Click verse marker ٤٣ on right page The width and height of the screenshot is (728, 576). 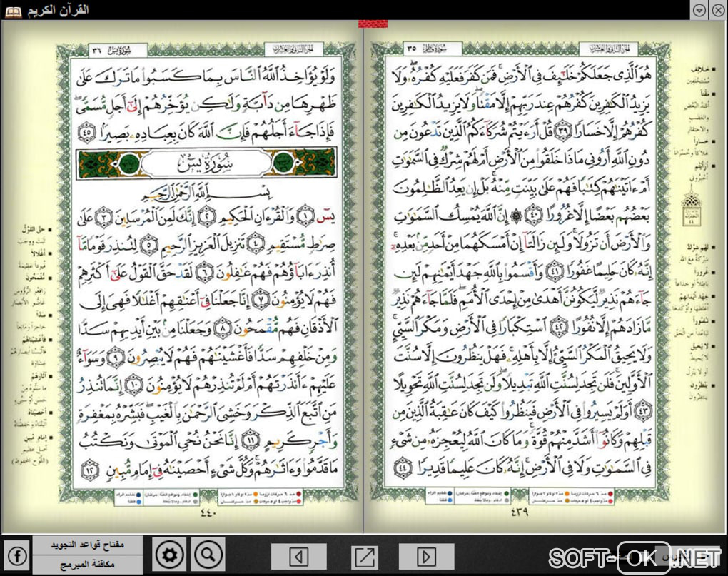(644, 410)
